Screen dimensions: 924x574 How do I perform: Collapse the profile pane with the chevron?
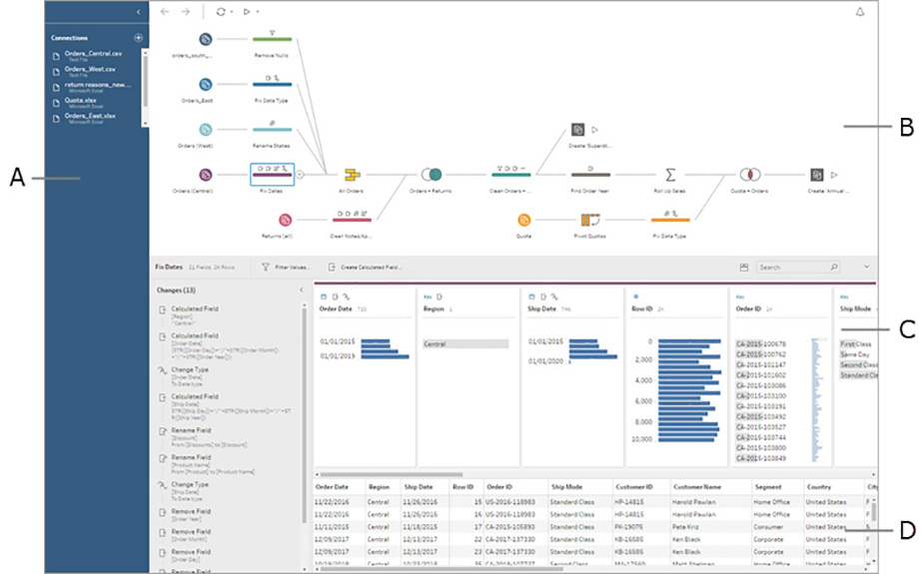tap(866, 267)
